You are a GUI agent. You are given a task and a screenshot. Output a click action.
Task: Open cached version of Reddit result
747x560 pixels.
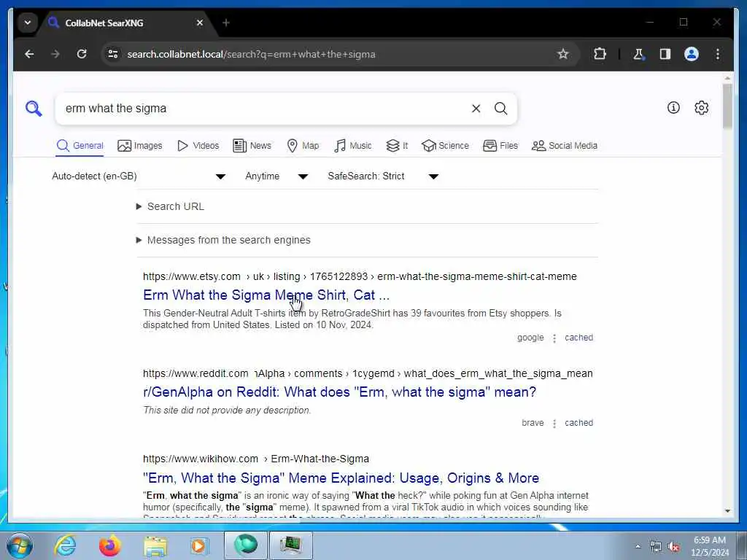coord(578,423)
